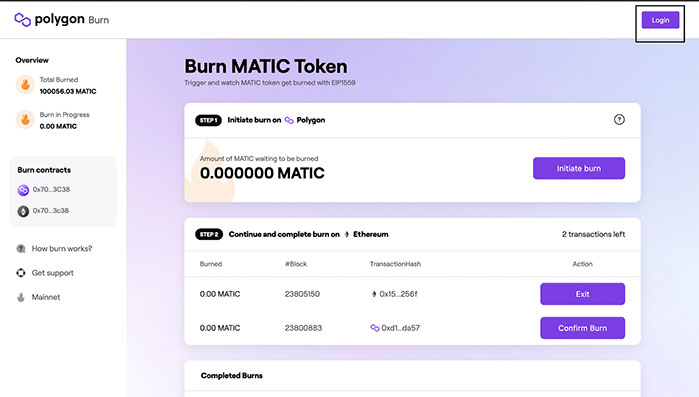Click Exit for block 23805150
Screen dimensions: 699x397
(x=582, y=294)
